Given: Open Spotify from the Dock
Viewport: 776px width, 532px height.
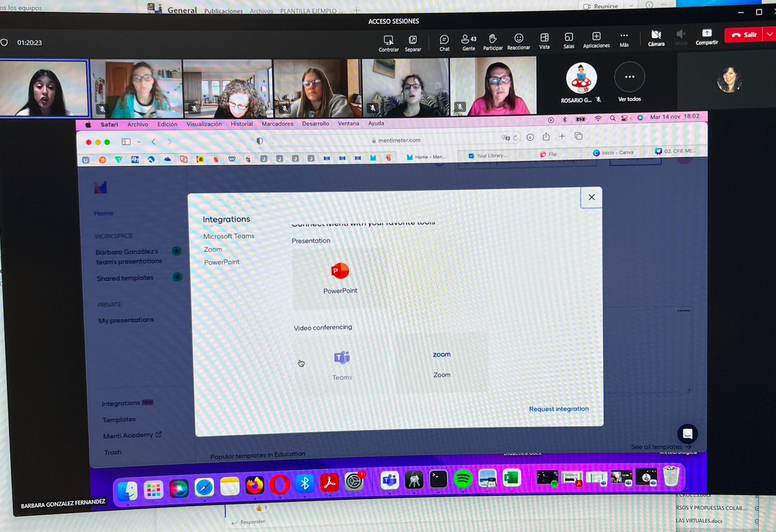Looking at the screenshot, I should tap(463, 479).
